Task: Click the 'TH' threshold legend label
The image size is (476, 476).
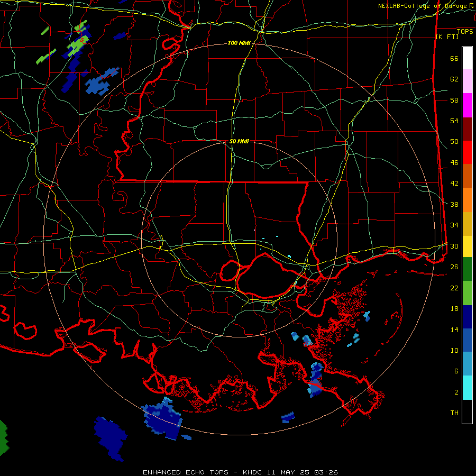Action: 454,413
